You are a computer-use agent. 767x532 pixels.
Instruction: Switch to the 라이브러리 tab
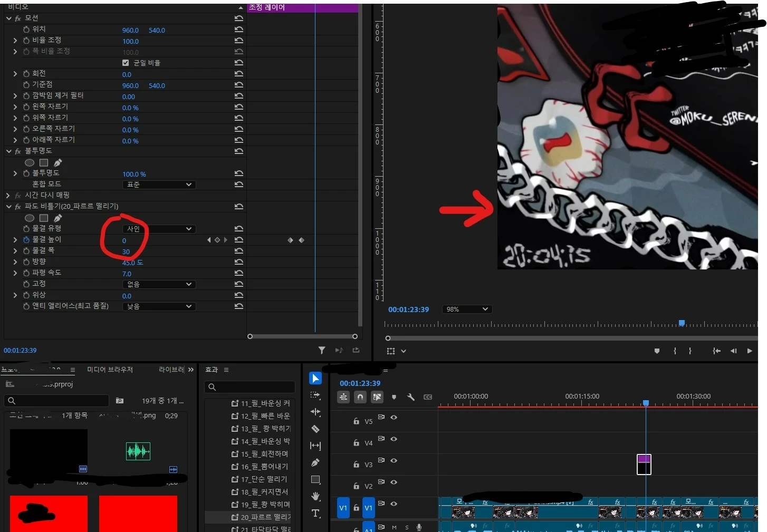coord(171,370)
